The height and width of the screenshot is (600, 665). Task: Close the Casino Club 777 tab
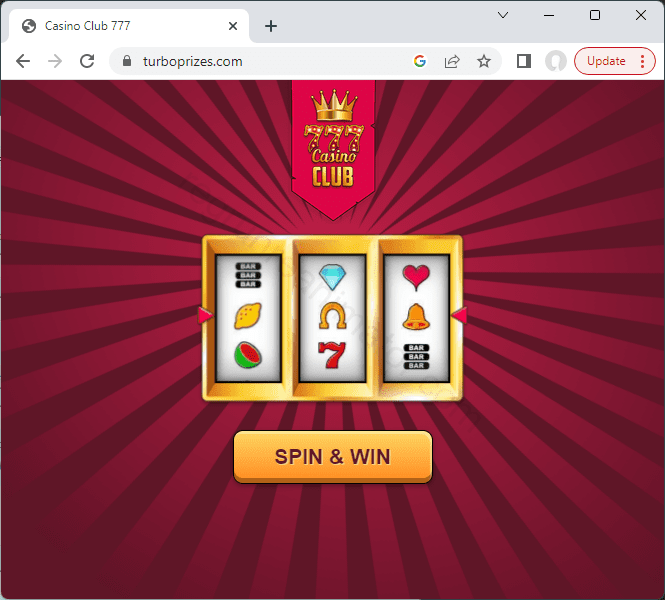pyautogui.click(x=233, y=26)
